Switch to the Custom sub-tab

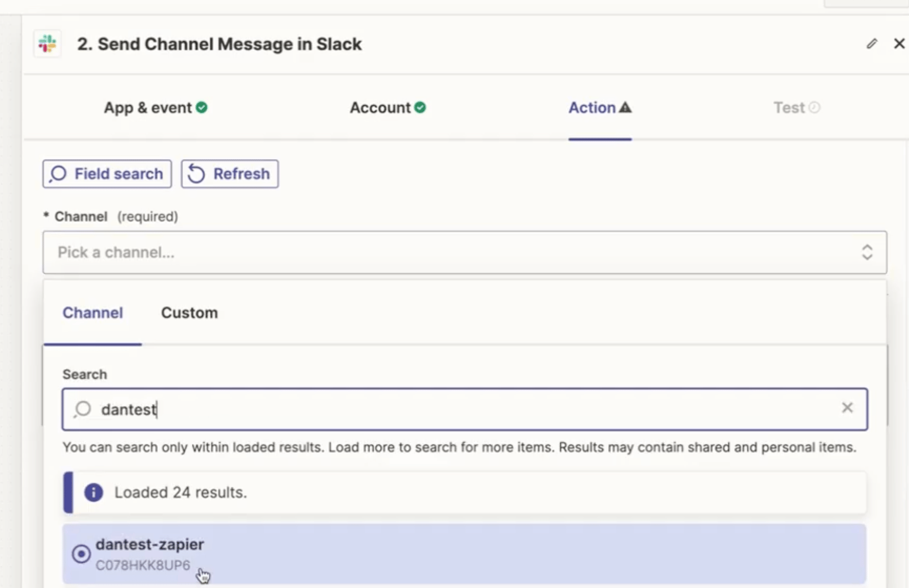[190, 313]
